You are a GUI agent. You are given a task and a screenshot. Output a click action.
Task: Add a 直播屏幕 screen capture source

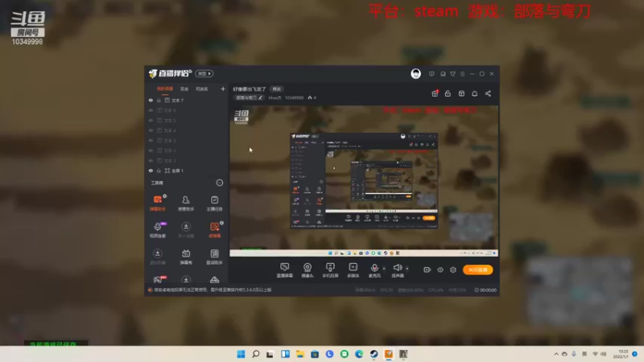pyautogui.click(x=284, y=270)
